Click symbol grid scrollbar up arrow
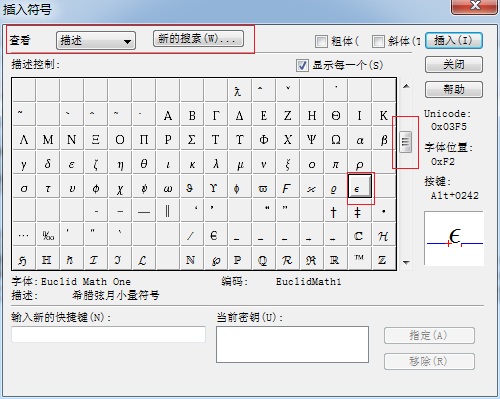This screenshot has width=500, height=399. 406,86
